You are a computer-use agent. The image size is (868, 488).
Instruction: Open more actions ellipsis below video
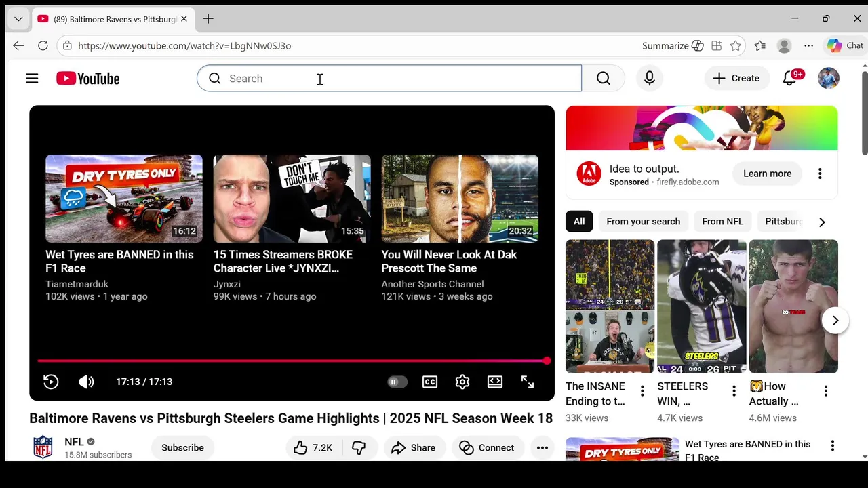pos(542,448)
